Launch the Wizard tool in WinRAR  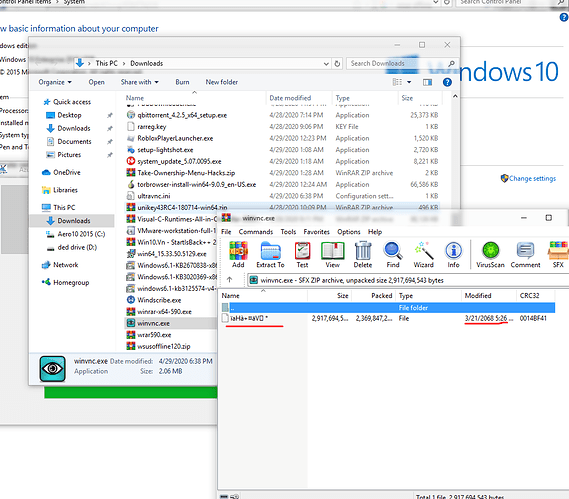pos(423,255)
